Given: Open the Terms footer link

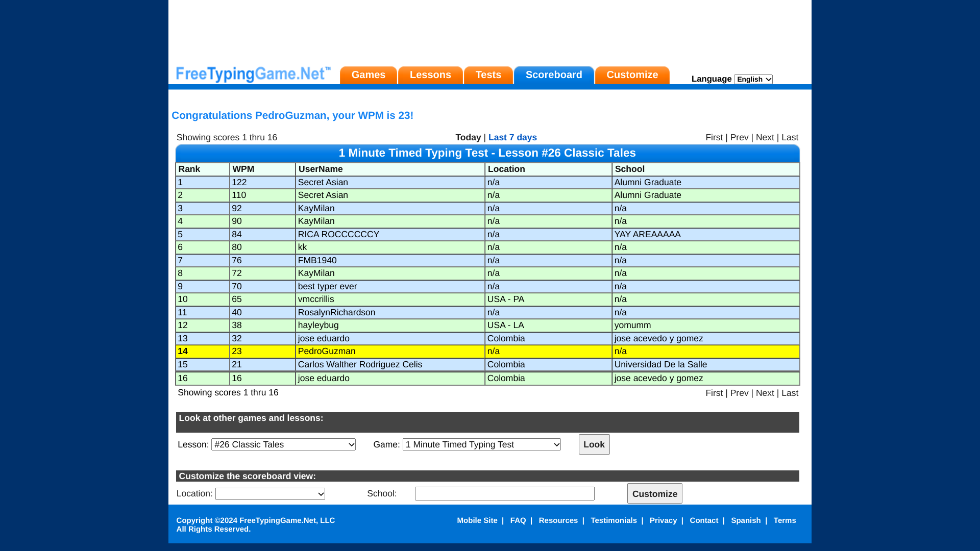Looking at the screenshot, I should 785,521.
